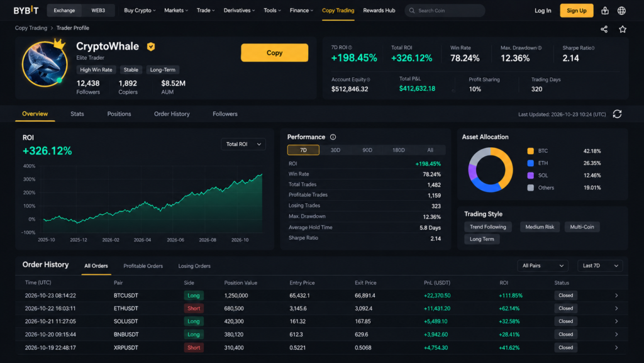Click the BTC orange legend swatch

click(x=530, y=151)
